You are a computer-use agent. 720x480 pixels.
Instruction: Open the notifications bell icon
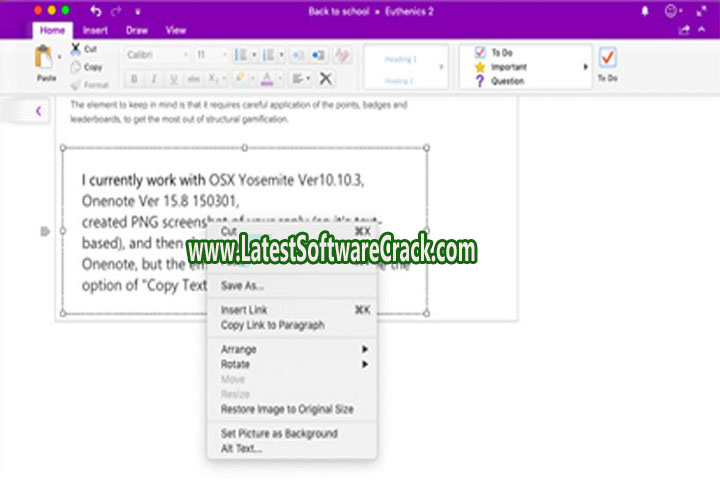(643, 11)
